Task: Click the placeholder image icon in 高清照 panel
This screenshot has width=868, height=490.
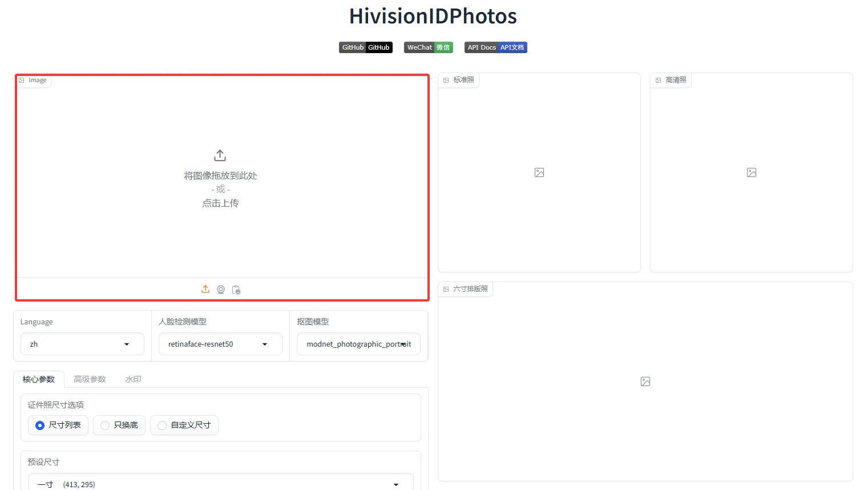Action: [752, 172]
